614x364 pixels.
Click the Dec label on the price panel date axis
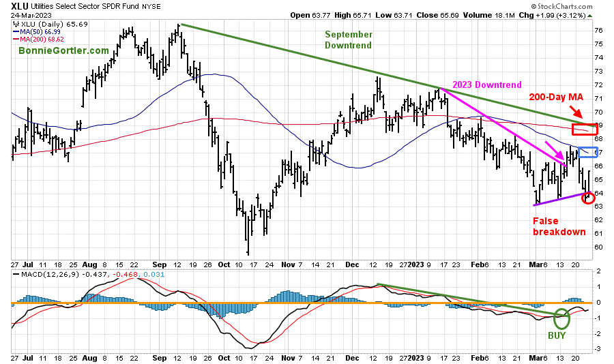click(352, 264)
